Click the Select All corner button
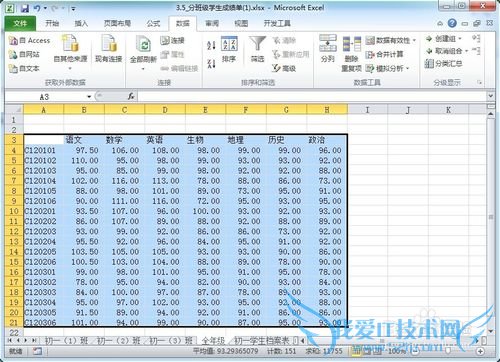The width and height of the screenshot is (500, 362). pyautogui.click(x=14, y=110)
